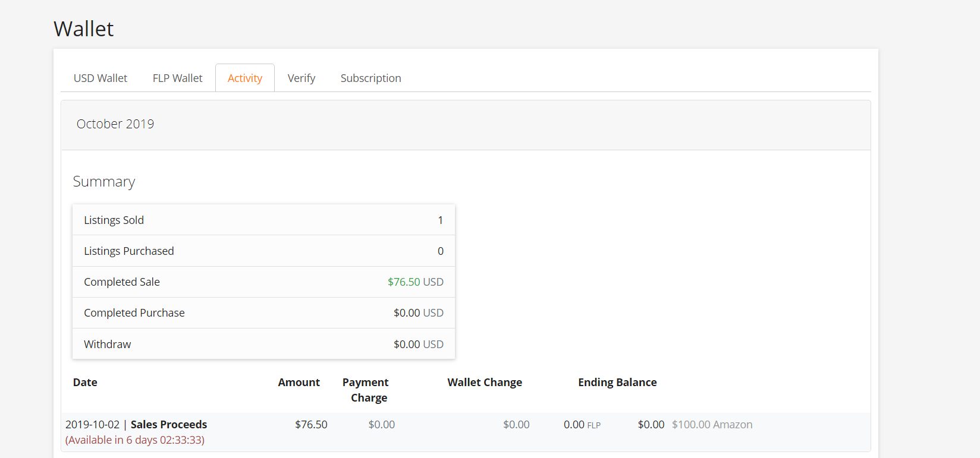Click the red availability countdown text

pyautogui.click(x=135, y=440)
